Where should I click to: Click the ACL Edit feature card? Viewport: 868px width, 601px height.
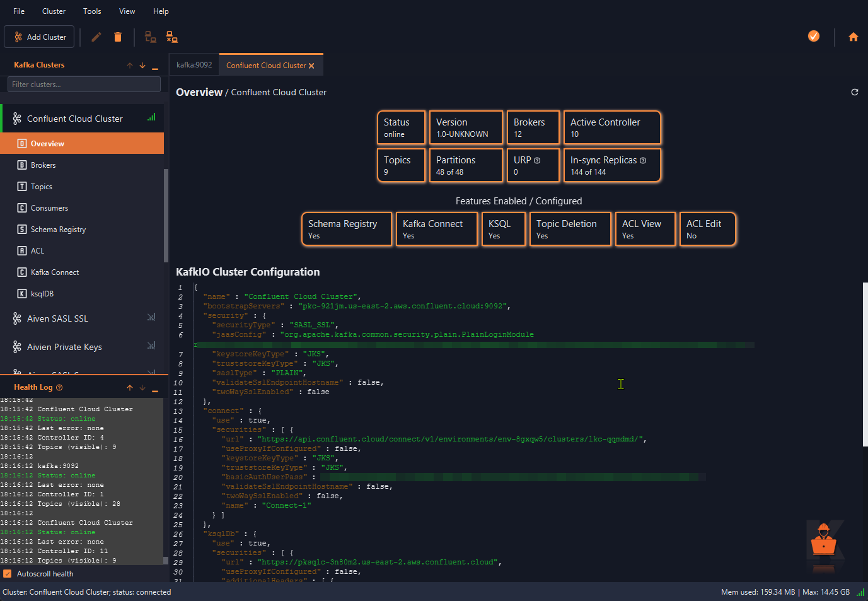tap(708, 229)
